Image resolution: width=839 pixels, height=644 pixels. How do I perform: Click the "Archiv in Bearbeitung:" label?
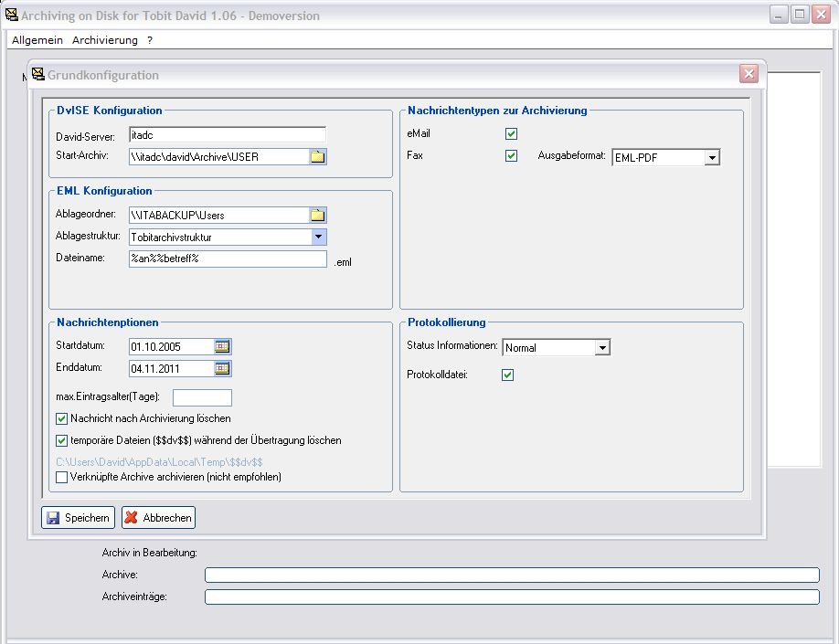149,553
